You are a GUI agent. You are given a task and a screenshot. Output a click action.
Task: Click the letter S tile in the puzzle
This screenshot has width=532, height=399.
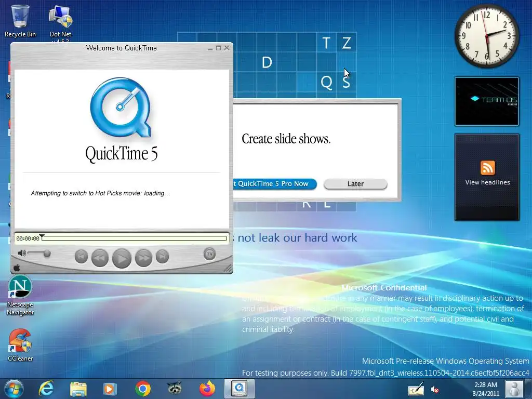(347, 82)
